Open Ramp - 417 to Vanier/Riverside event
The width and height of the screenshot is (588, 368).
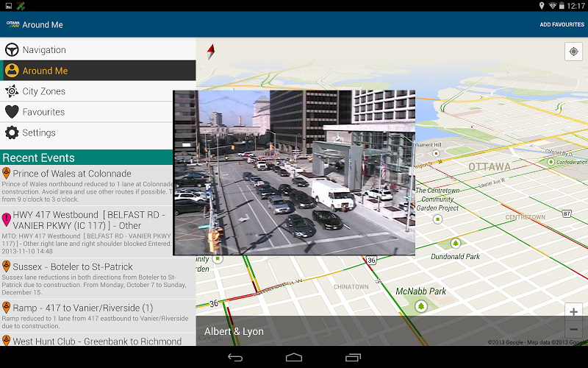point(98,316)
